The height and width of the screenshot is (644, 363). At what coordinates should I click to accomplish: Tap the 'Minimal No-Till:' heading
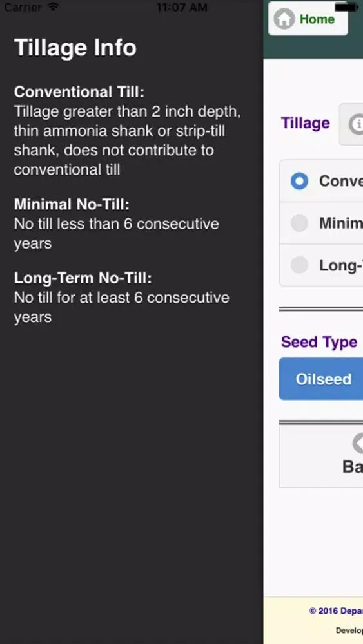tap(72, 204)
